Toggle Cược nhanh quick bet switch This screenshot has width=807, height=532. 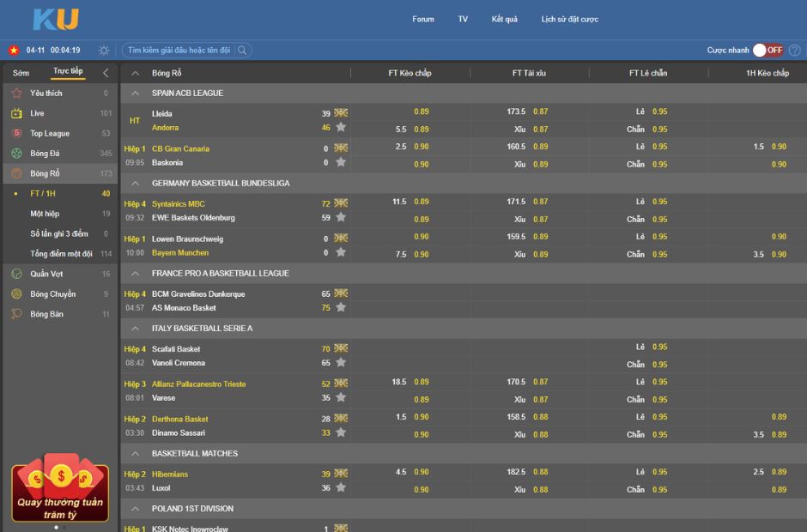click(768, 50)
